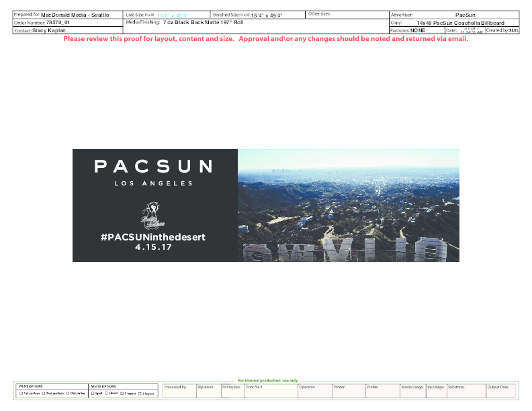Check the Dbl strike print option
532x411 pixels.
point(68,394)
